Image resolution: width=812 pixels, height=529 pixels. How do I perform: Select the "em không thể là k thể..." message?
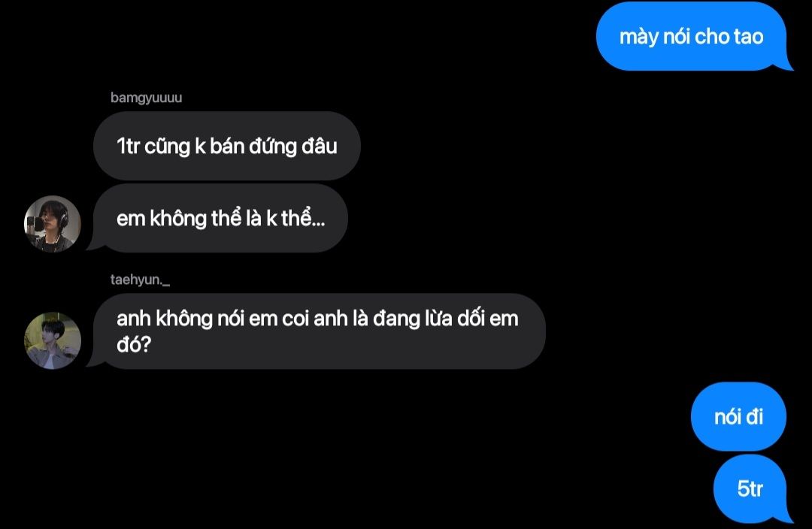(x=220, y=218)
